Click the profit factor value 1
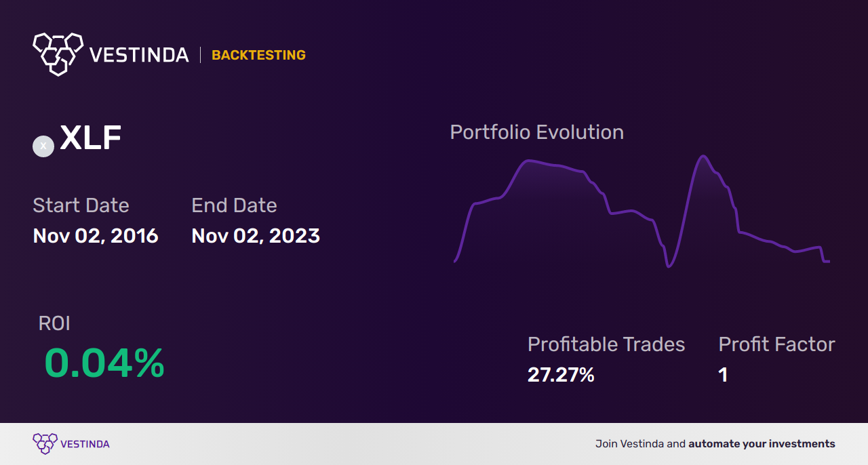This screenshot has height=465, width=868. [723, 375]
